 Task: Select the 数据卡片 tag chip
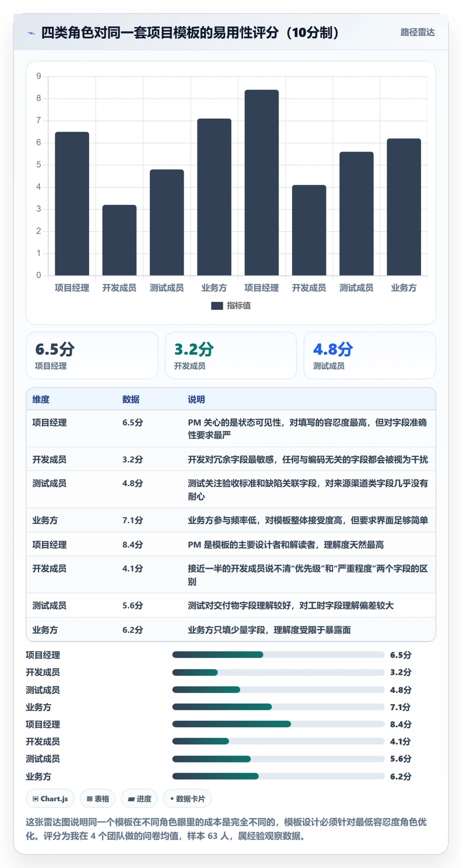point(187,798)
